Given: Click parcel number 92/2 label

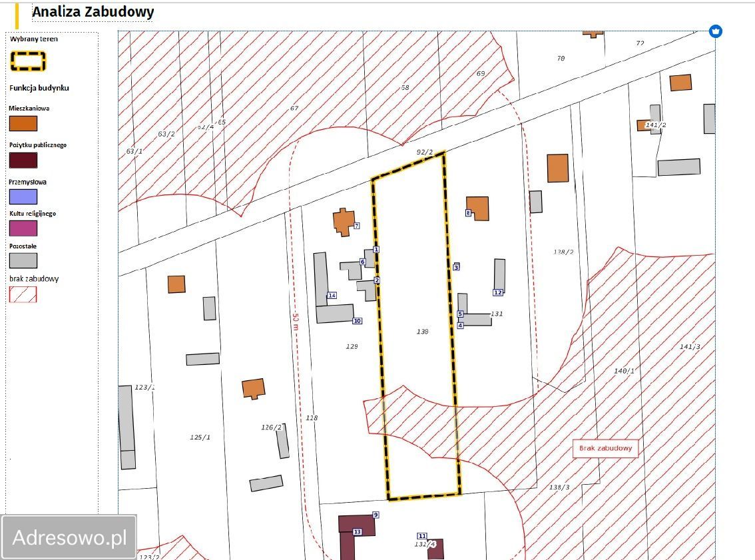Looking at the screenshot, I should pos(425,152).
